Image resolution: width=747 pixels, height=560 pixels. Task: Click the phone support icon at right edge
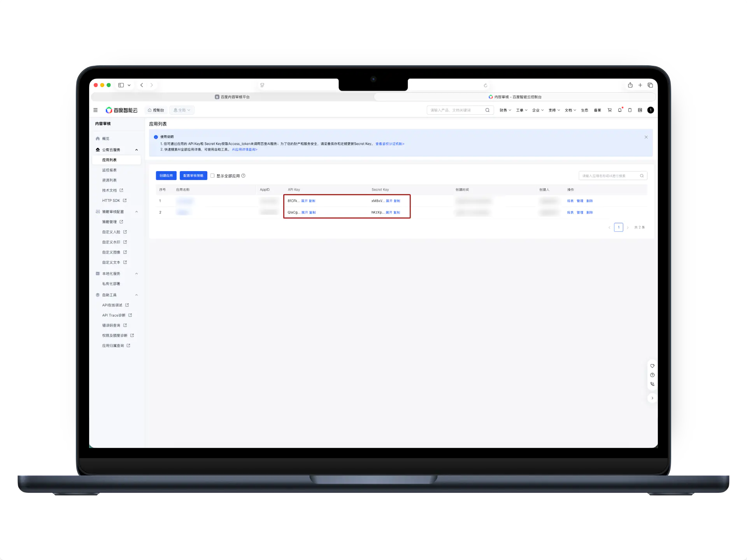(x=652, y=384)
